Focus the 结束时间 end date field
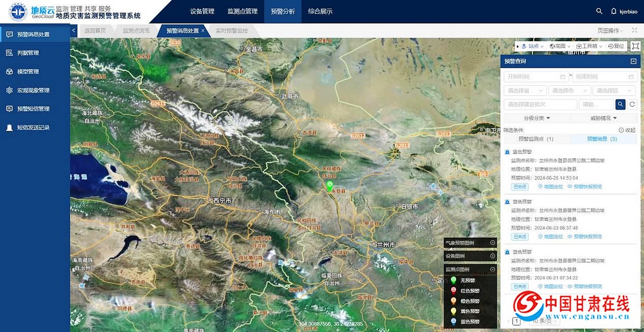 point(604,77)
